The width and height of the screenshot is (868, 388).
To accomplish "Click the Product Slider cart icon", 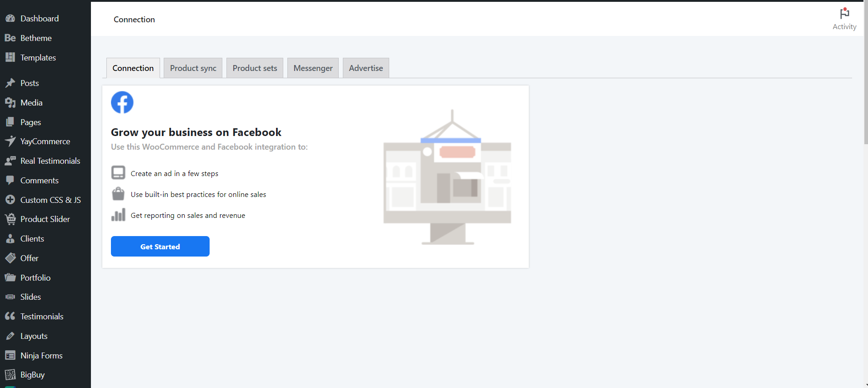I will (10, 219).
